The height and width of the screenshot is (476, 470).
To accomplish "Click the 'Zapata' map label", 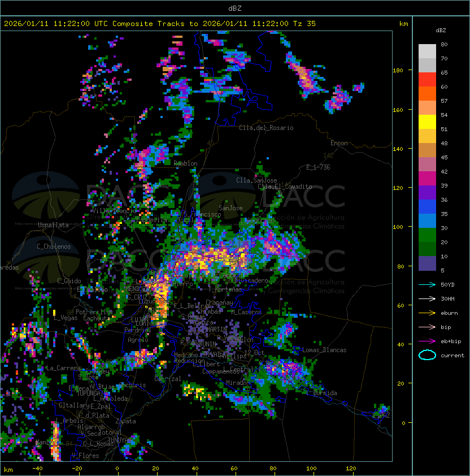I will point(125,421).
